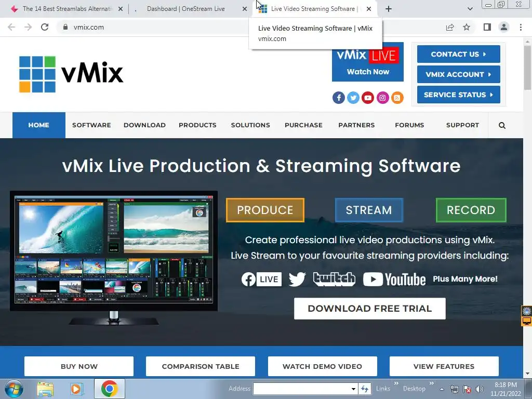Share this page using share icon
The width and height of the screenshot is (532, 399).
click(450, 27)
